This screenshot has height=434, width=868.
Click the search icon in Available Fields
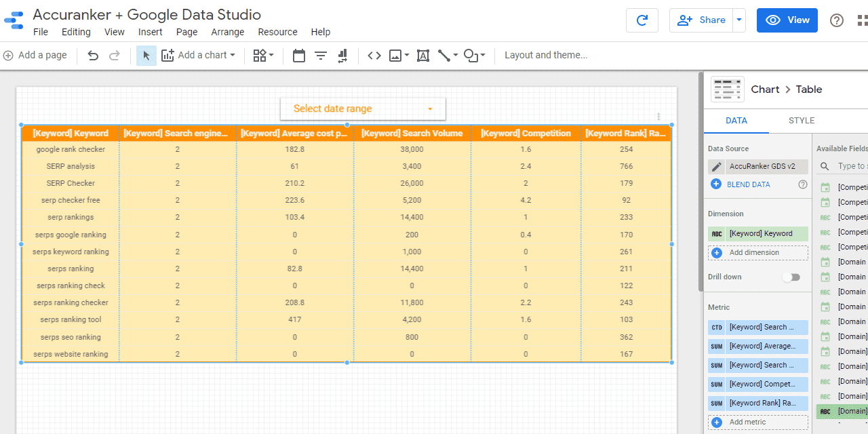click(825, 166)
